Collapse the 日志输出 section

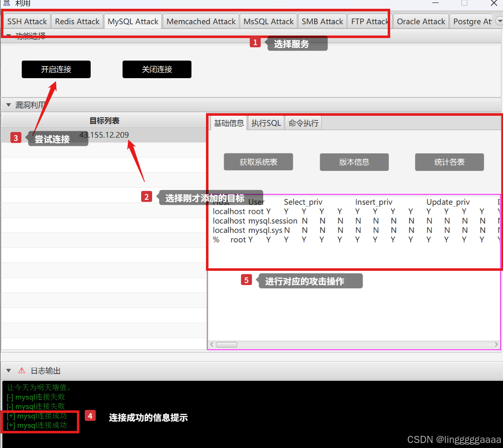[8, 371]
